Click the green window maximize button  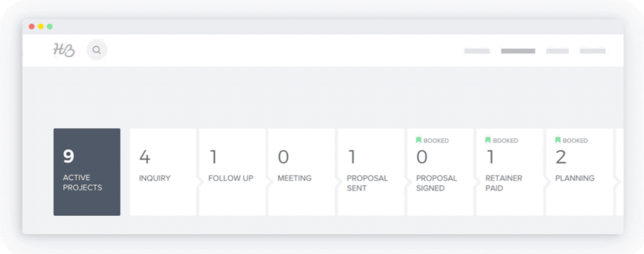pyautogui.click(x=50, y=26)
